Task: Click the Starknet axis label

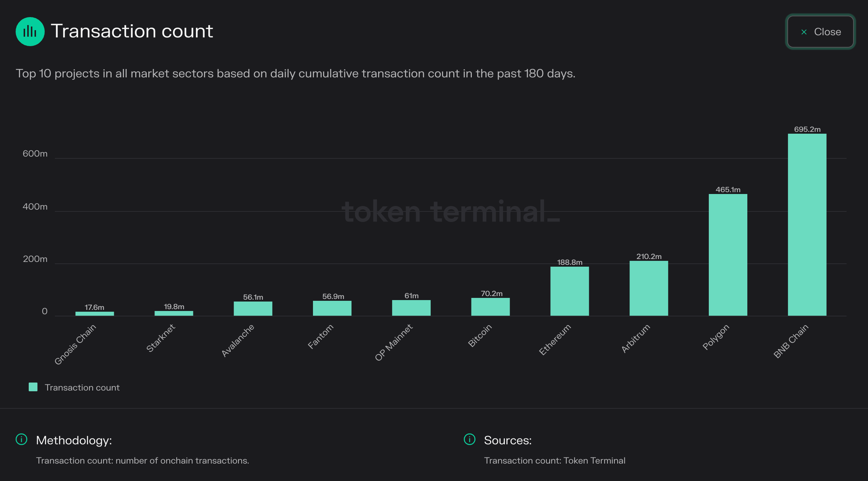Action: point(161,338)
